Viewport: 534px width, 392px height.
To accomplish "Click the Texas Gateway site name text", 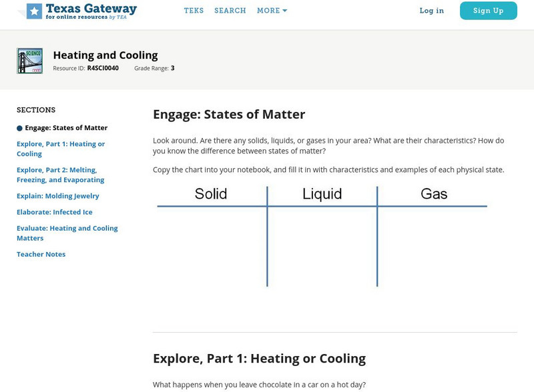I will coord(91,9).
